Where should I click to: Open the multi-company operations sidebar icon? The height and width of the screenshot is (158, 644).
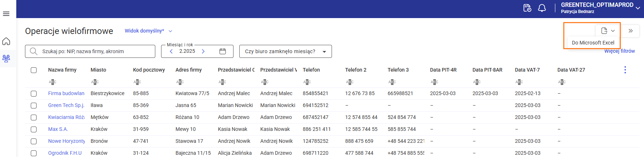[x=6, y=59]
